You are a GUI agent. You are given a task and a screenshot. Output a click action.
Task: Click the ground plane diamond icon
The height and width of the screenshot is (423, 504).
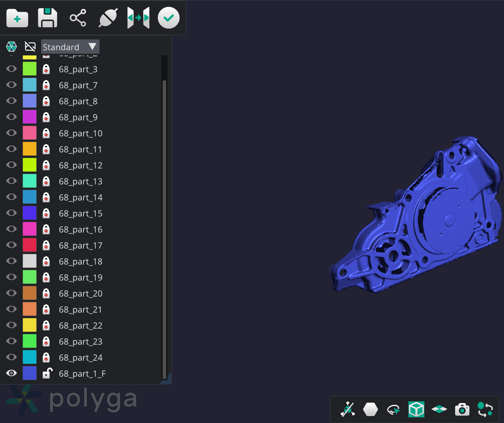439,409
